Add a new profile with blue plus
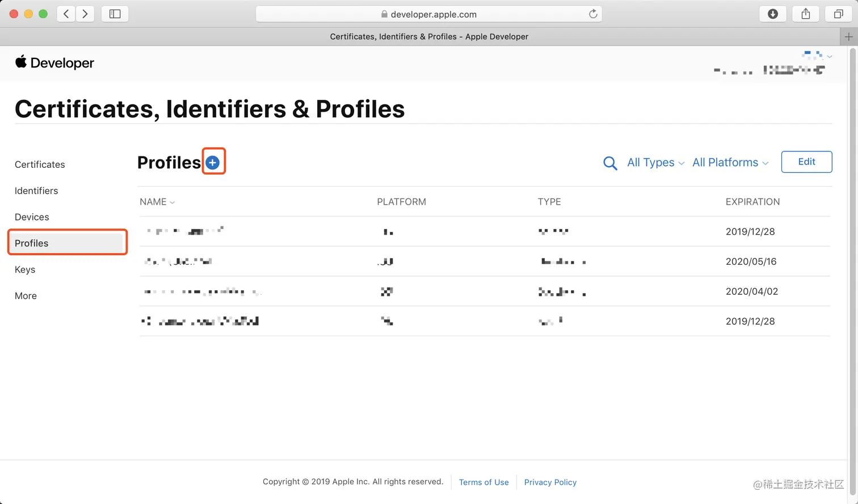The image size is (858, 504). tap(213, 163)
